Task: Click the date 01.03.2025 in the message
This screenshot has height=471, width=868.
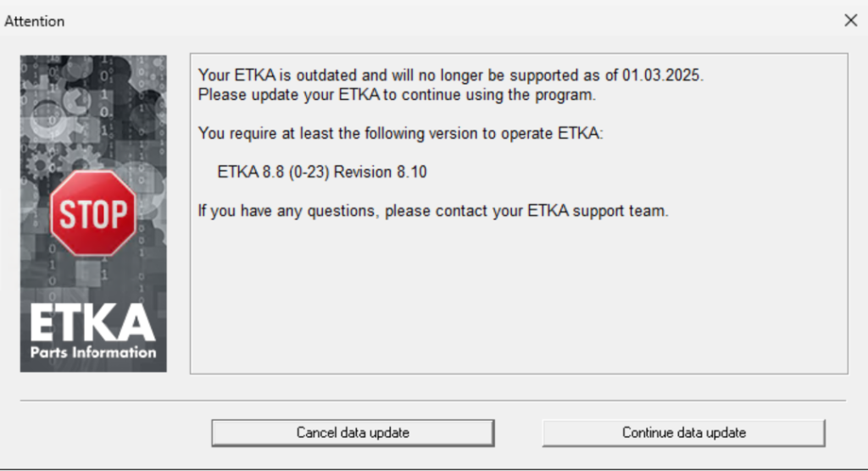Action: (x=662, y=75)
